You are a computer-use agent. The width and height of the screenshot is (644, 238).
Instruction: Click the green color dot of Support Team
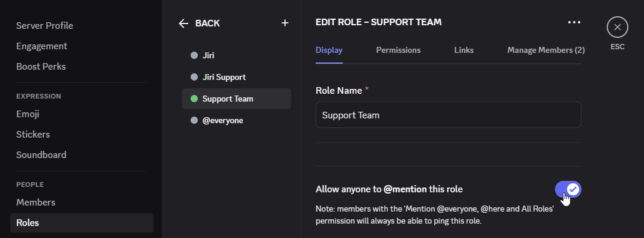(194, 99)
